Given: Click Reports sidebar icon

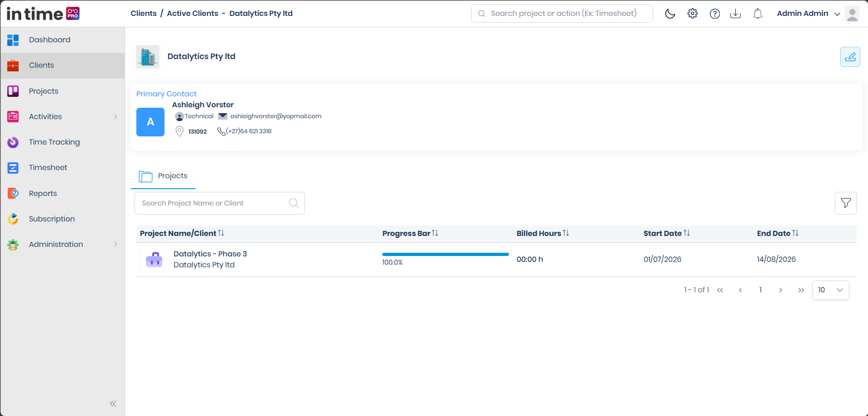Looking at the screenshot, I should [x=13, y=193].
